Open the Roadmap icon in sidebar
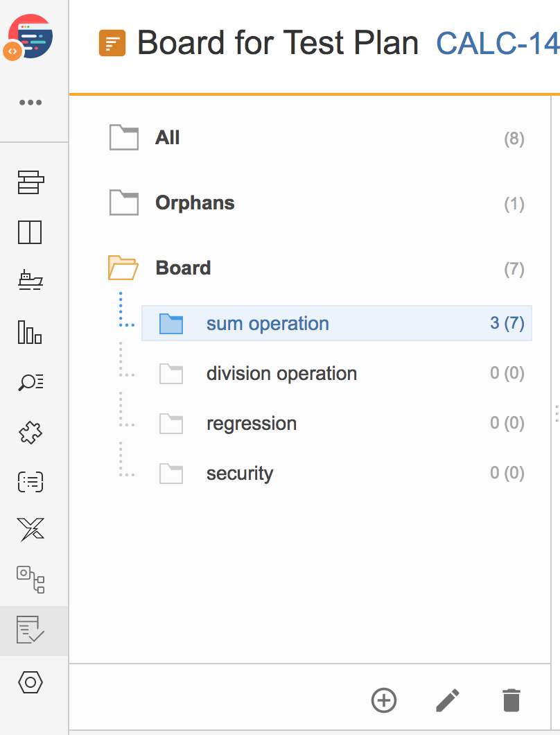This screenshot has height=735, width=560. pyautogui.click(x=30, y=182)
